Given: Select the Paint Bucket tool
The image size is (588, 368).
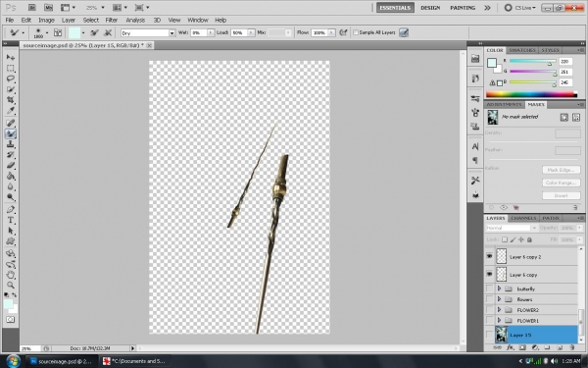Looking at the screenshot, I should (11, 176).
